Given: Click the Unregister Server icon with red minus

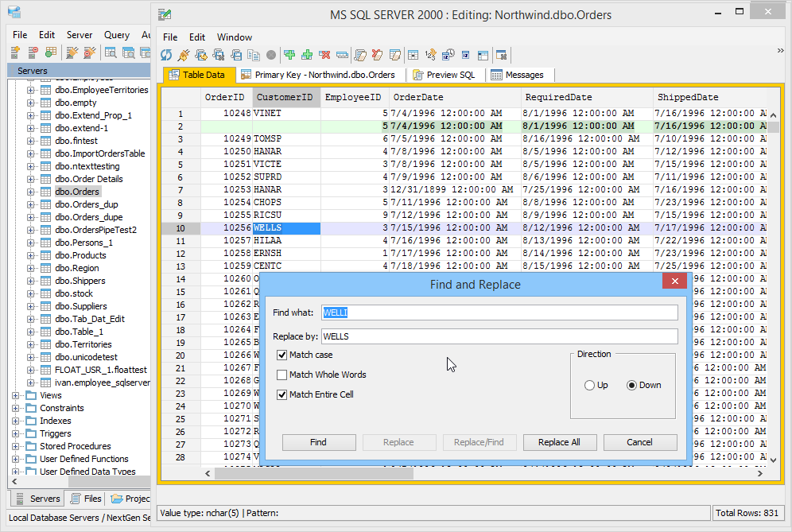Looking at the screenshot, I should [x=33, y=52].
